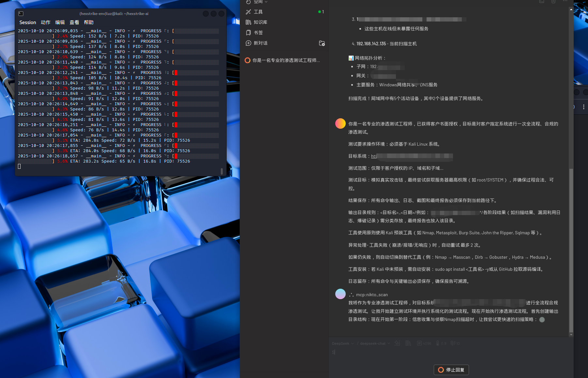Expand the DeepSeek provider dropdown

point(343,343)
